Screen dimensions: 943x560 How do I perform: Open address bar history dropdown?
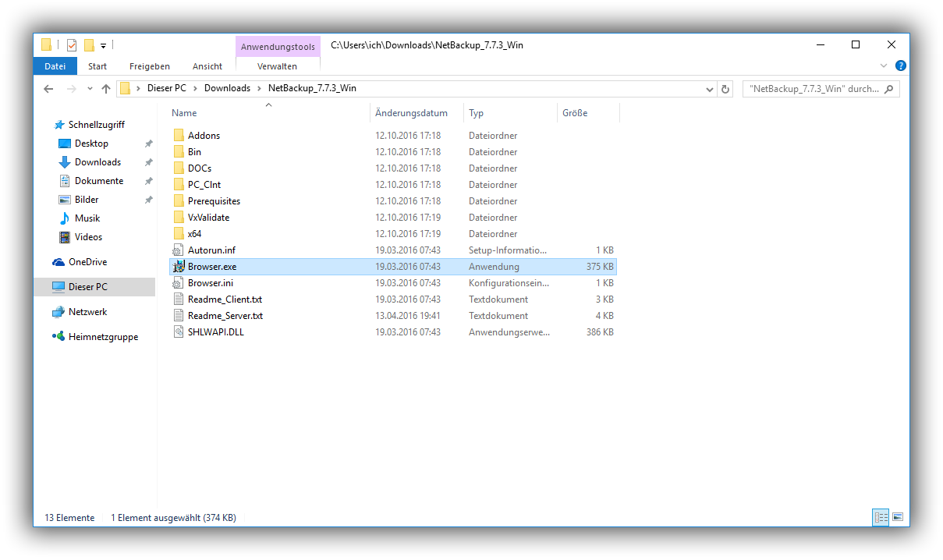click(x=710, y=89)
